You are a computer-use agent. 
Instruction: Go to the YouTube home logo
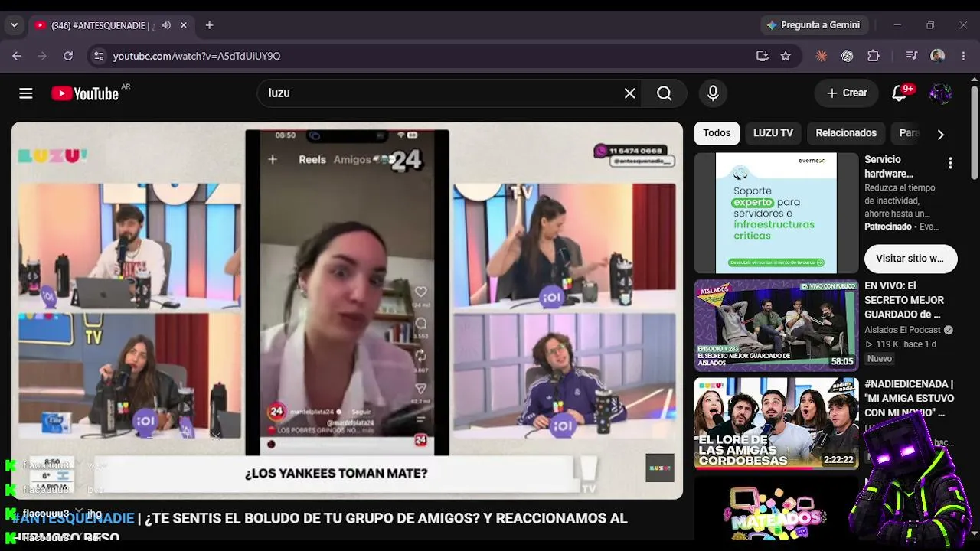85,93
